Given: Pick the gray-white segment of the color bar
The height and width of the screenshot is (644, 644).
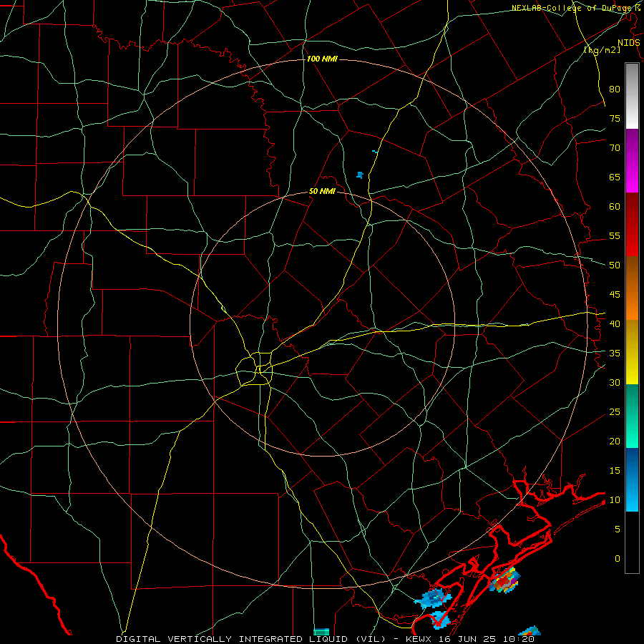Looking at the screenshot, I should tap(632, 96).
